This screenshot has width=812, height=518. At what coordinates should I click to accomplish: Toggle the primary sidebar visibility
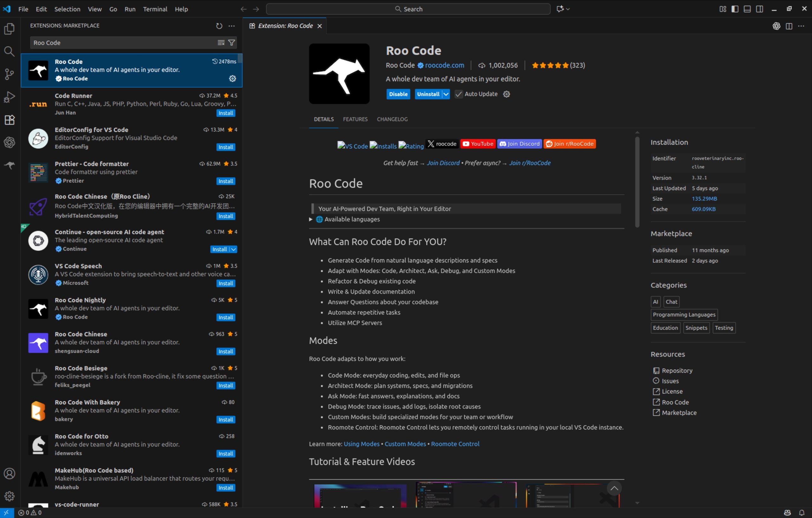pos(734,9)
